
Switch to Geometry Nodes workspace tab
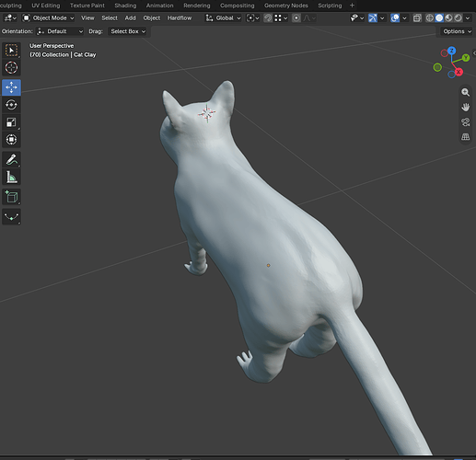coord(286,6)
